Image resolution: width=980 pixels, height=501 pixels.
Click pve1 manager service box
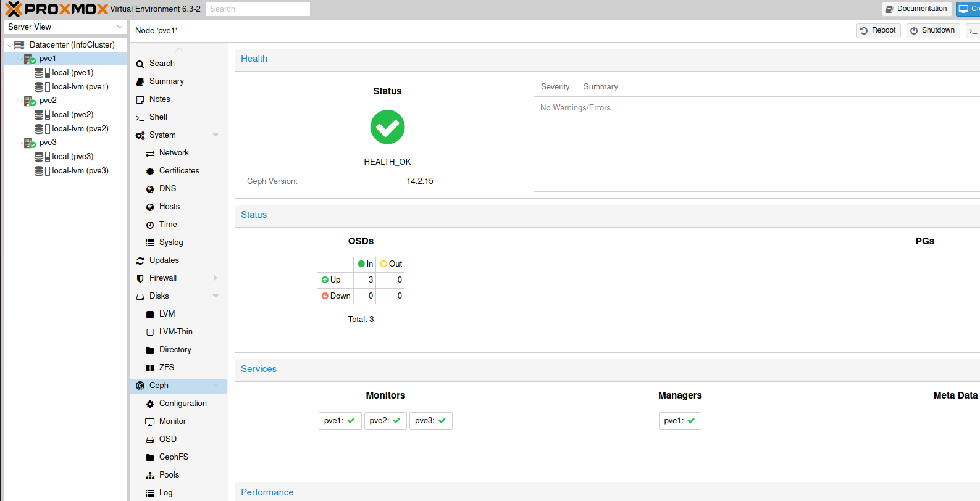point(680,421)
